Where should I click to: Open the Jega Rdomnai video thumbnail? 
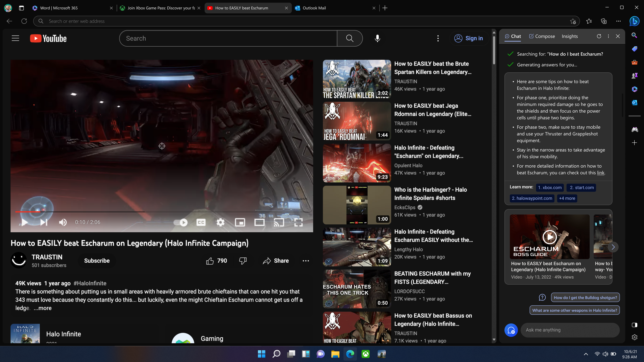(x=357, y=121)
